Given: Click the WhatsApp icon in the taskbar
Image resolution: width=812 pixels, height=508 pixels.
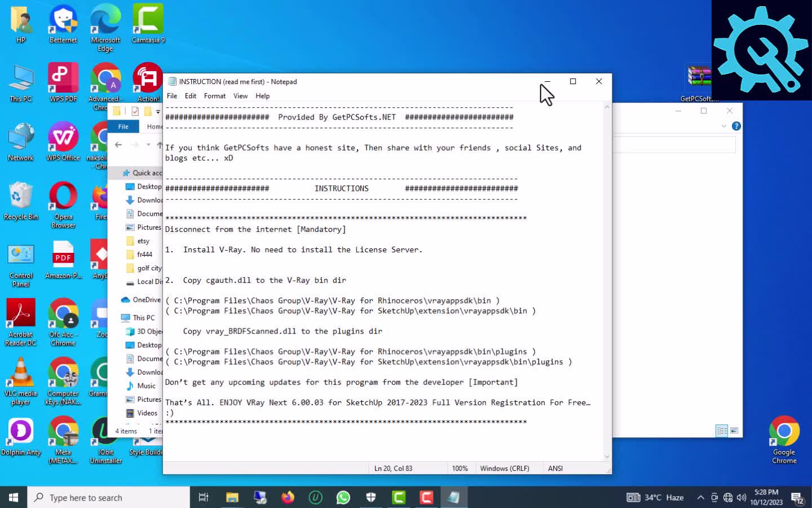Looking at the screenshot, I should click(x=343, y=497).
